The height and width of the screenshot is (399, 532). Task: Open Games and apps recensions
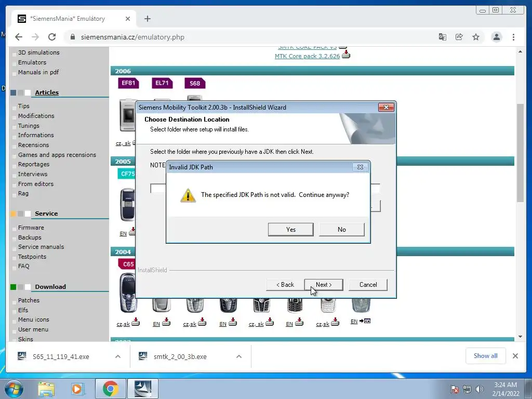(x=57, y=155)
